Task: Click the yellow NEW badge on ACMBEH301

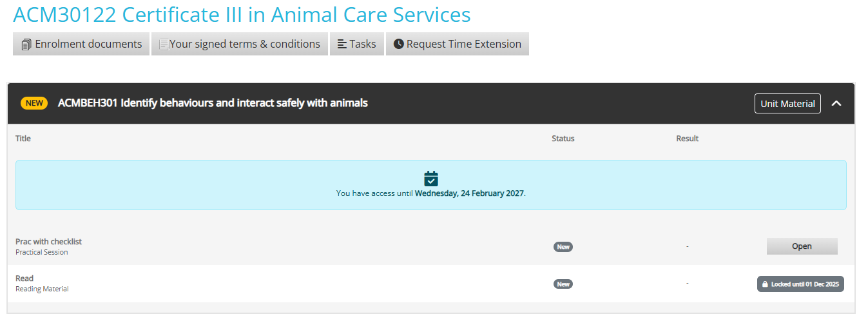Action: tap(34, 103)
